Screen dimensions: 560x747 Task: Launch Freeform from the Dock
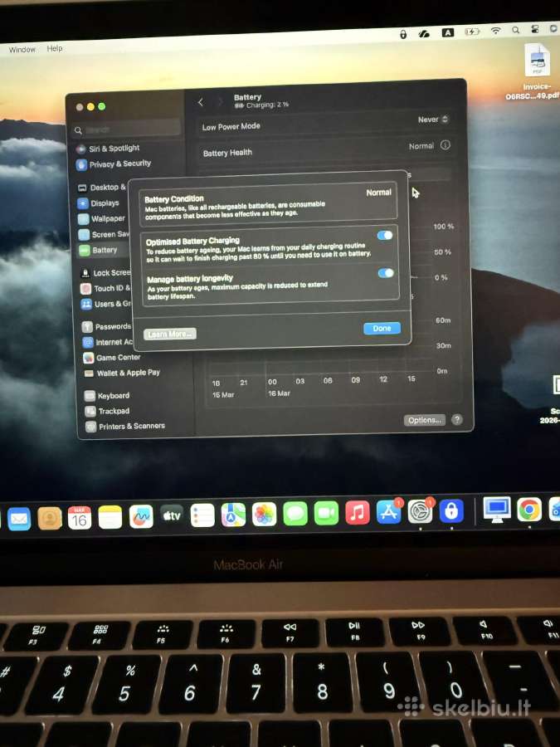[x=141, y=516]
